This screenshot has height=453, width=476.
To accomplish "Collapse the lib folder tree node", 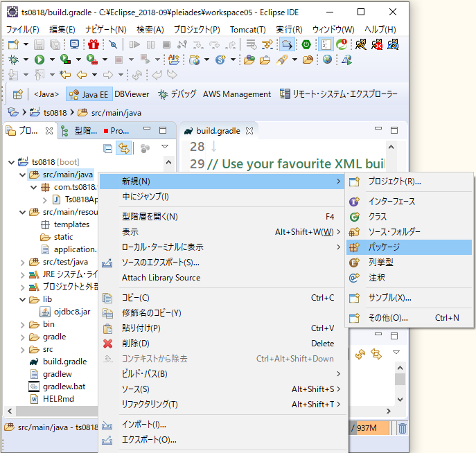I will tap(22, 299).
